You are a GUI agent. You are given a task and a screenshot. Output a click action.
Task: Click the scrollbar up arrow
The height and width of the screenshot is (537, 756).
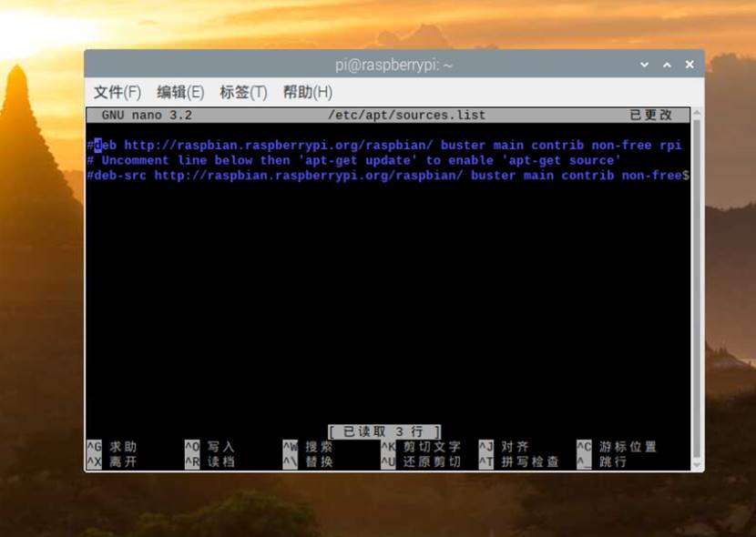pyautogui.click(x=696, y=113)
